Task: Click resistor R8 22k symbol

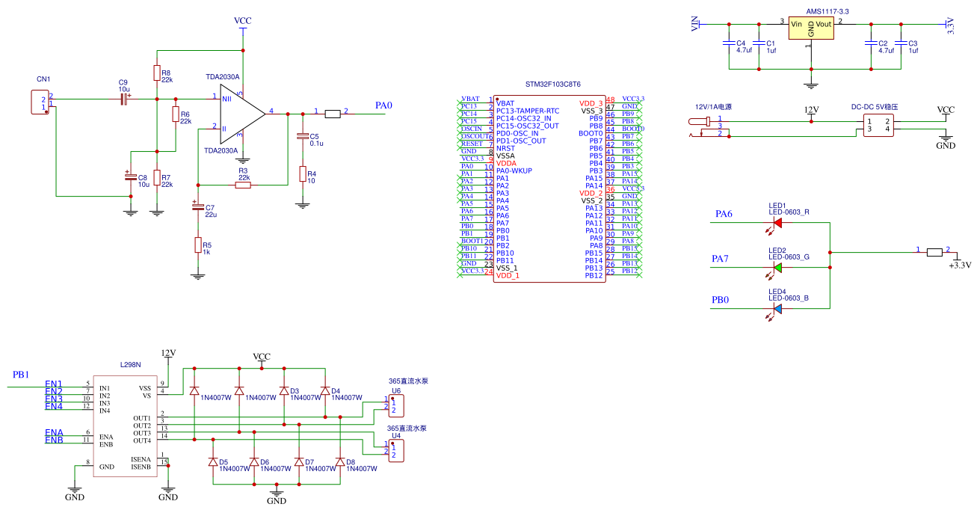Action: point(156,73)
